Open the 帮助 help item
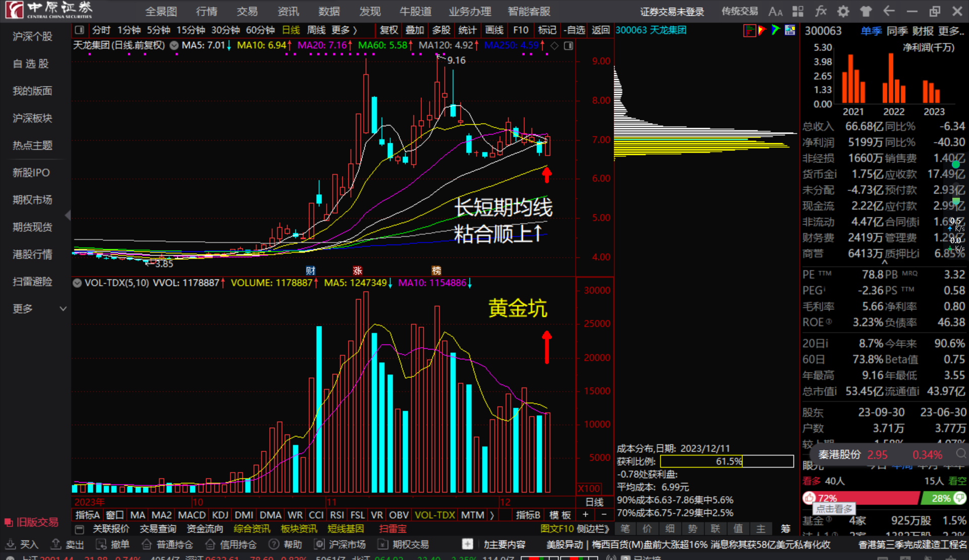The image size is (969, 560). coord(285,544)
